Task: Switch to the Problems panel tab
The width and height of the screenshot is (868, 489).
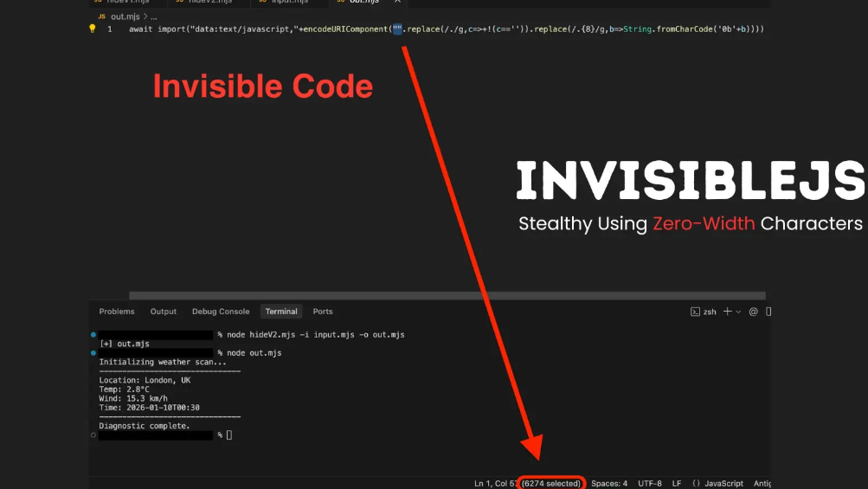Action: click(x=117, y=312)
